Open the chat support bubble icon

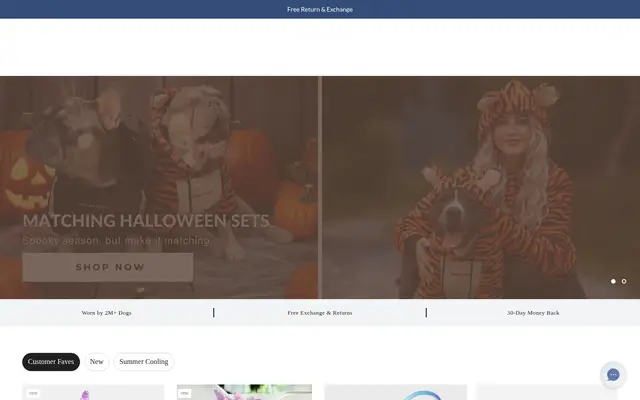tap(613, 375)
